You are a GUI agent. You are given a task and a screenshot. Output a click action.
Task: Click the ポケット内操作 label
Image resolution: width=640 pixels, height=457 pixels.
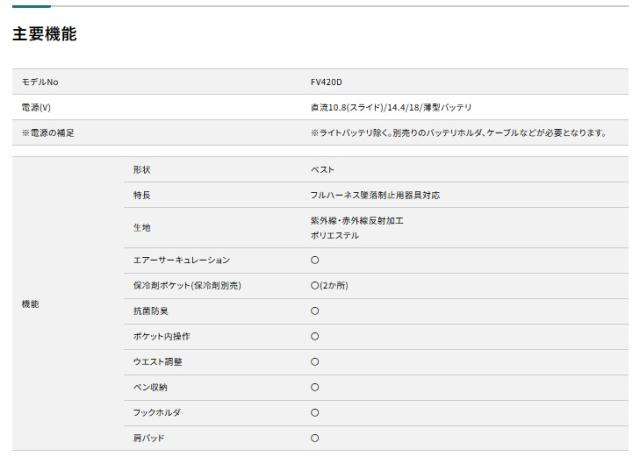click(162, 337)
